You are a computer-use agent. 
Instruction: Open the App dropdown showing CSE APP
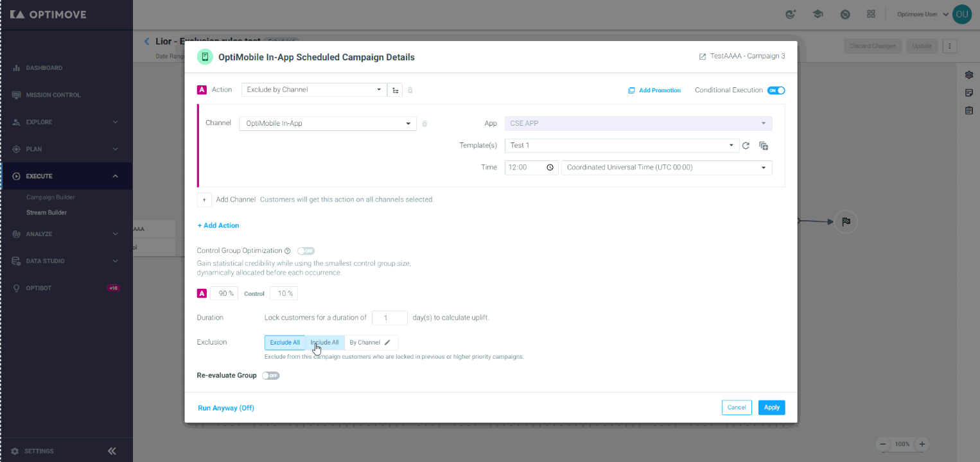638,123
